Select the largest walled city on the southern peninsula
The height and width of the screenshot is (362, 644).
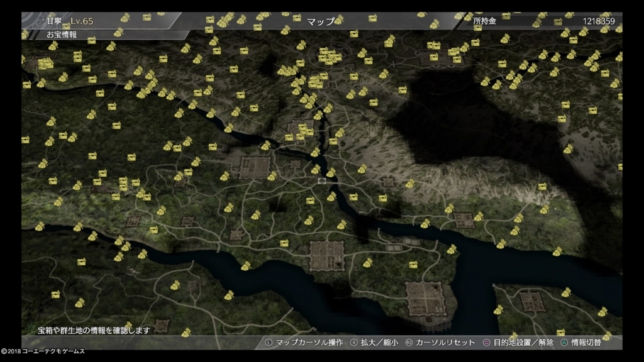425,299
